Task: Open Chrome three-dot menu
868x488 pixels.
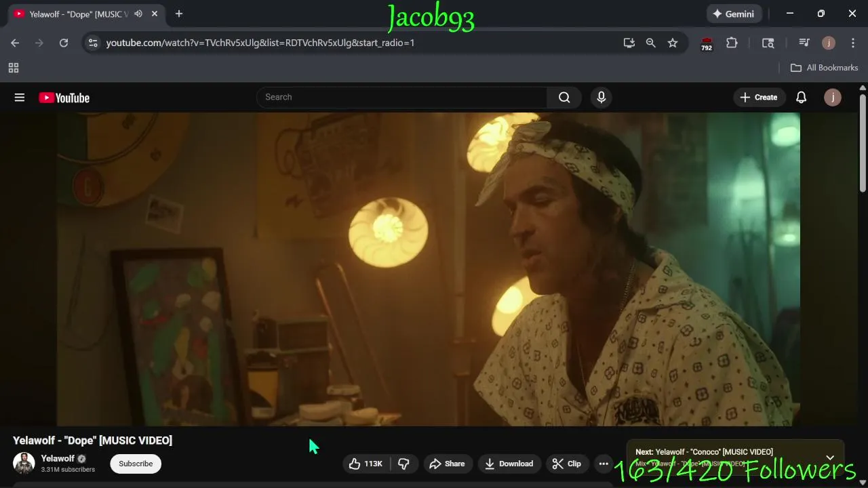Action: (852, 43)
